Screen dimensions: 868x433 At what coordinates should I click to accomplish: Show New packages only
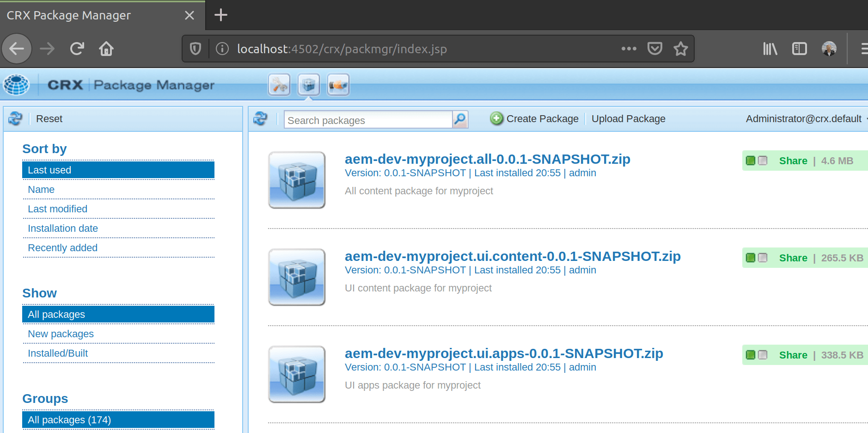118,334
